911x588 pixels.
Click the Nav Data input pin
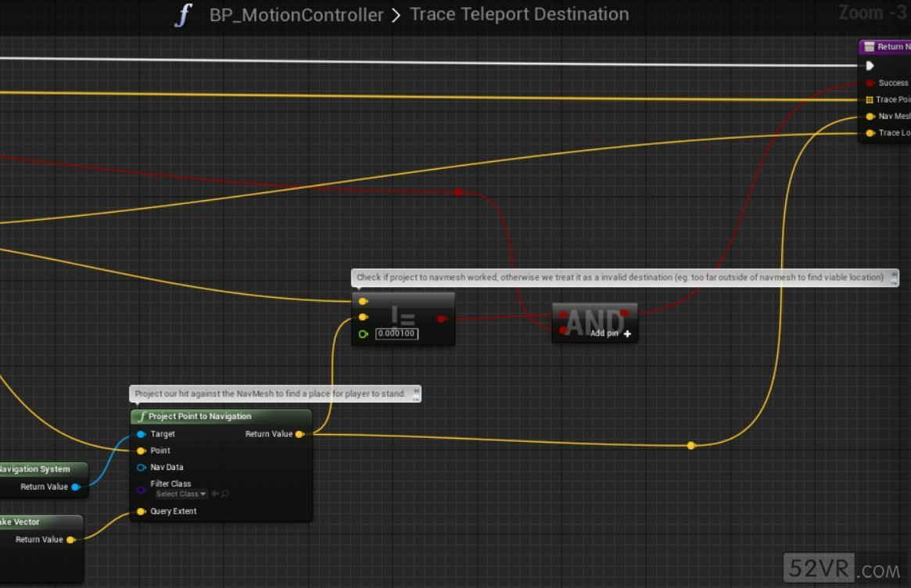(141, 468)
